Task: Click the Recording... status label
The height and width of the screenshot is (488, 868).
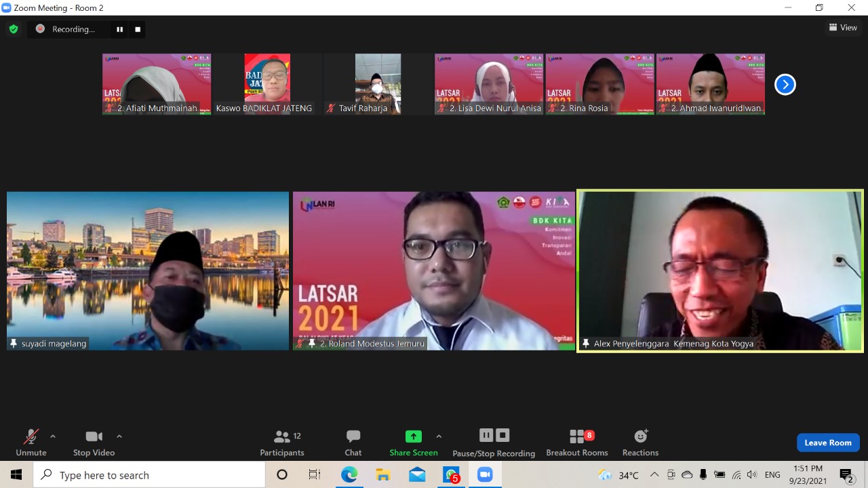Action: tap(73, 29)
